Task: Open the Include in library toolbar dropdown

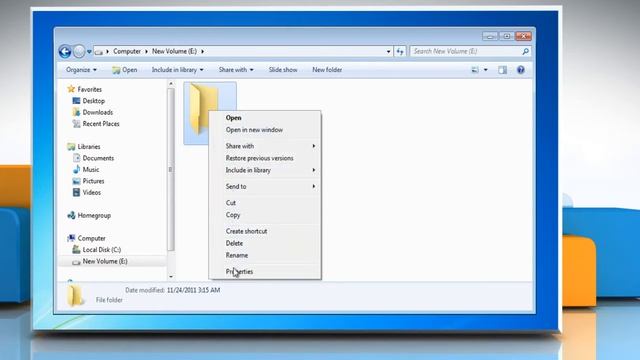Action: point(178,70)
